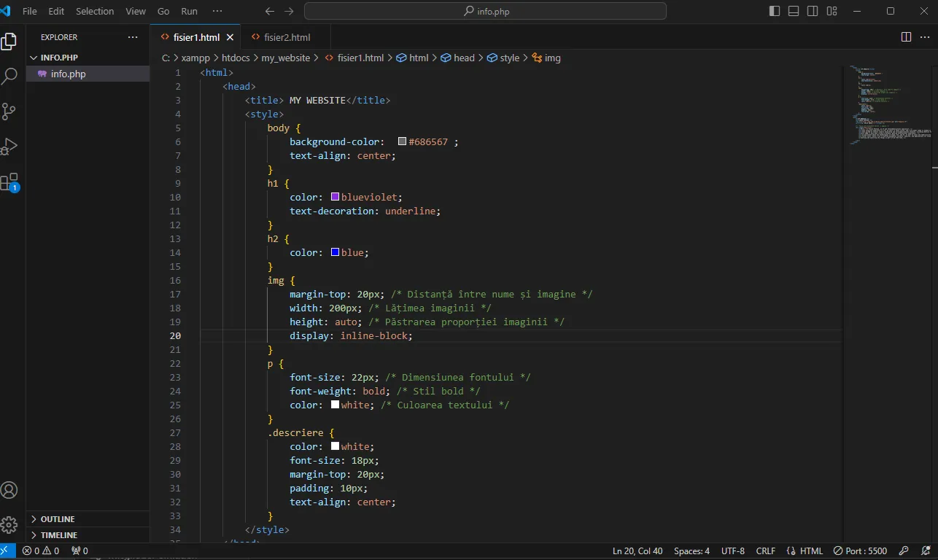The width and height of the screenshot is (938, 560).
Task: Open the Run and Debug view
Action: [9, 147]
